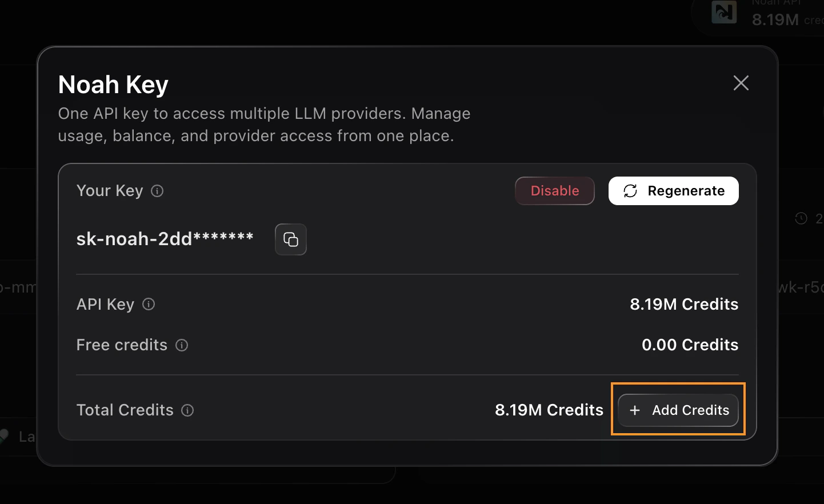Click the plus icon inside Add Credits
Screen dimensions: 824x504
(635, 410)
